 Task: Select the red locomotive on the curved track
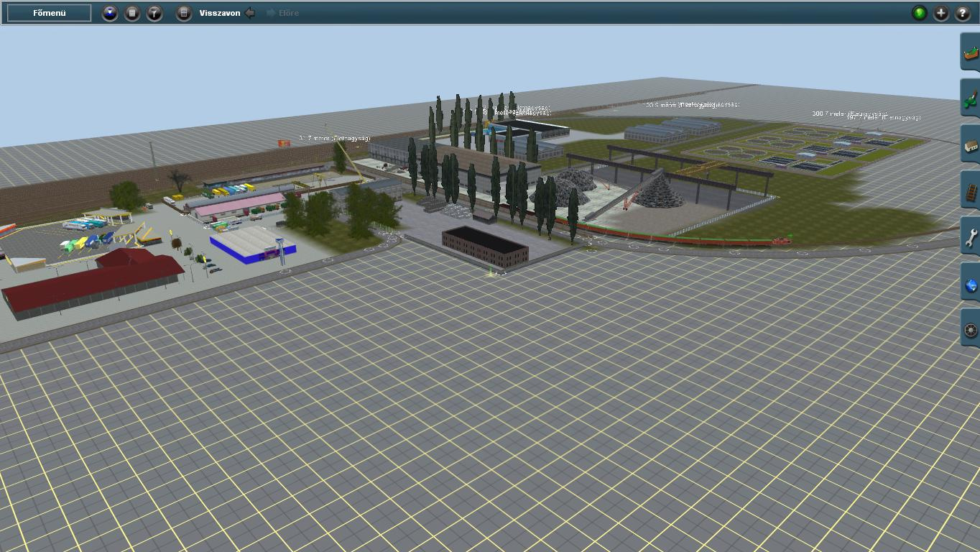(781, 241)
